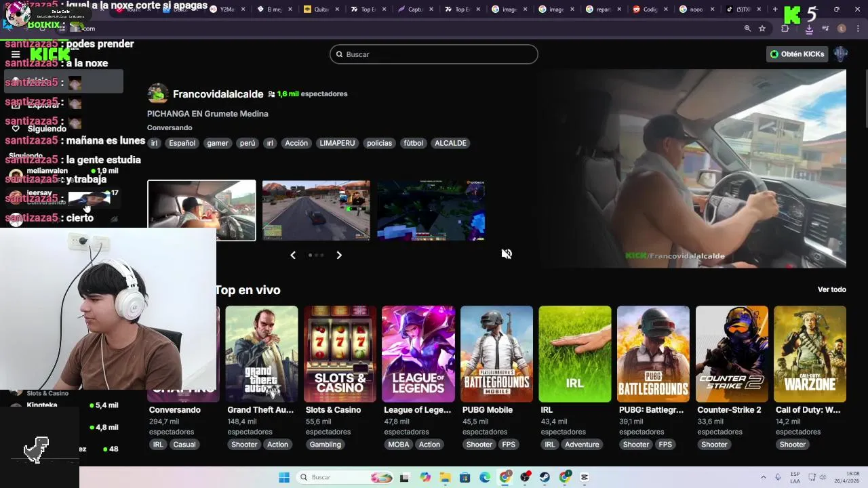Open the user avatar next to Obtén KICKs
This screenshot has width=868, height=488.
(x=841, y=54)
